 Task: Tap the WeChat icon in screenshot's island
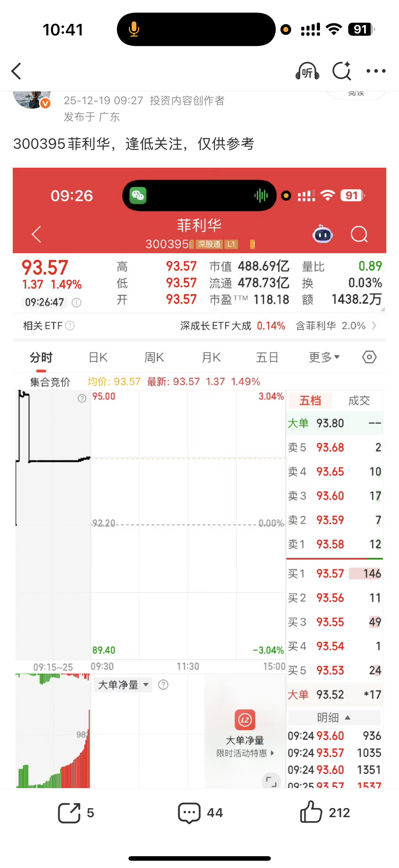pos(138,196)
